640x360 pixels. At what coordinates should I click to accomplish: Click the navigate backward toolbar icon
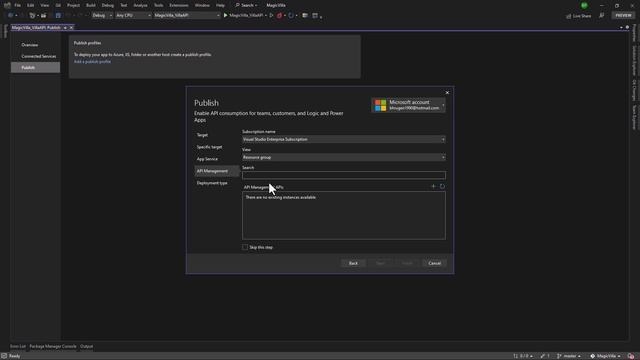click(10, 16)
